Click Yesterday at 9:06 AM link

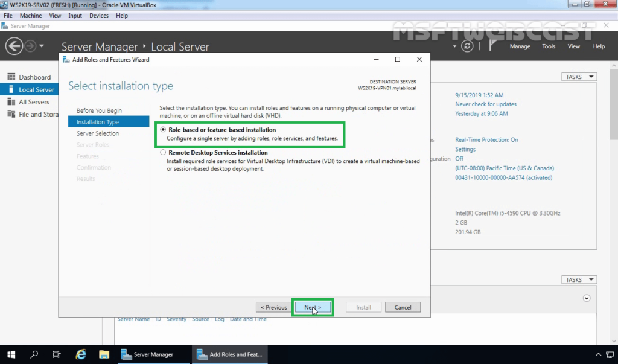481,113
